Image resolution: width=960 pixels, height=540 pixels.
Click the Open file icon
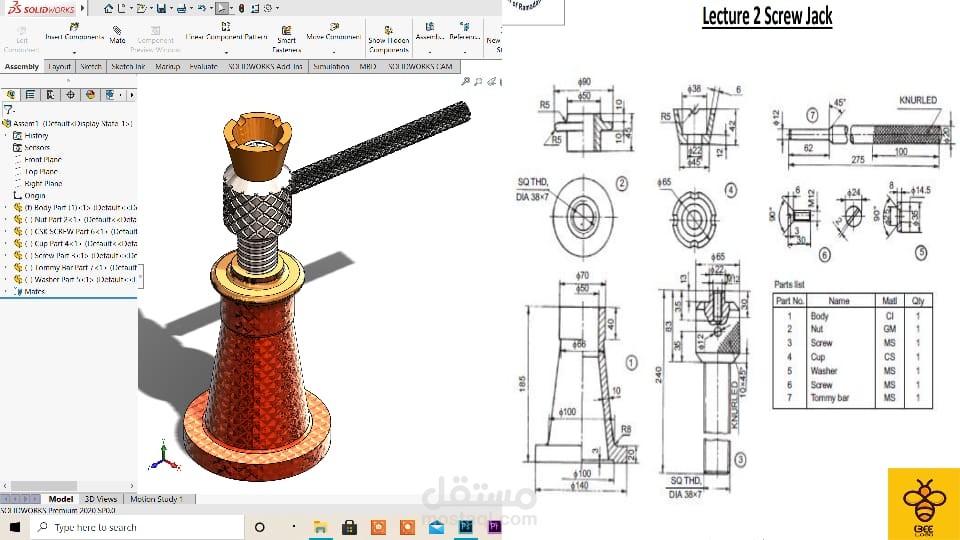(141, 8)
